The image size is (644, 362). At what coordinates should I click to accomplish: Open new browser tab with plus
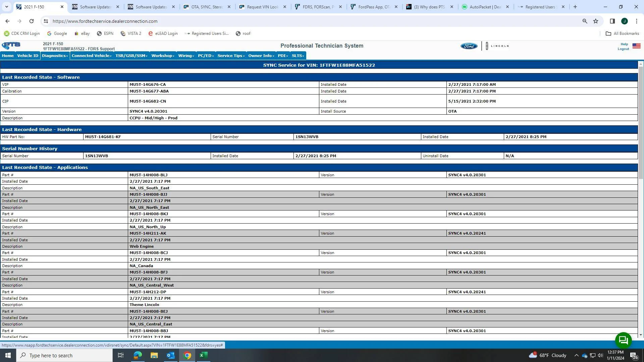point(575,7)
